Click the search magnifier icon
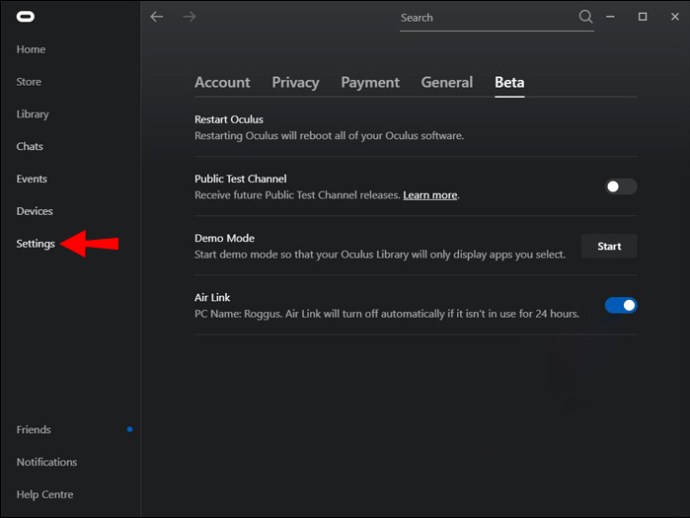 coord(585,17)
